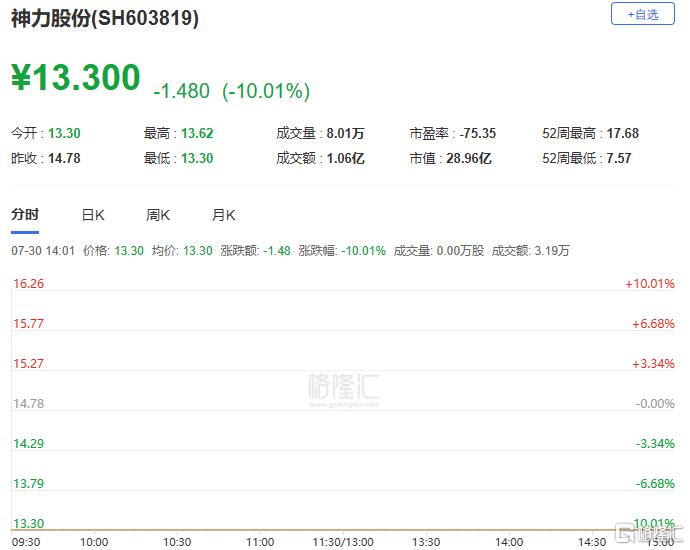The width and height of the screenshot is (690, 550).
Task: Click the +10.01% label on chart right axis
Action: 650,284
